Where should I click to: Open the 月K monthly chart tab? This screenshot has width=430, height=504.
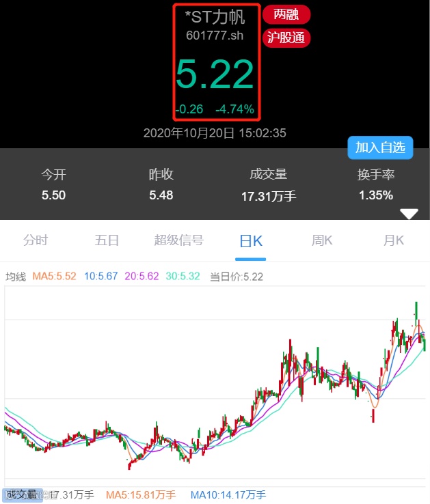point(394,240)
